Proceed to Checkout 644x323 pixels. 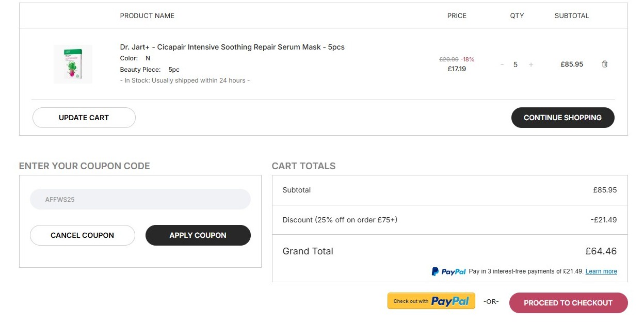pyautogui.click(x=568, y=303)
